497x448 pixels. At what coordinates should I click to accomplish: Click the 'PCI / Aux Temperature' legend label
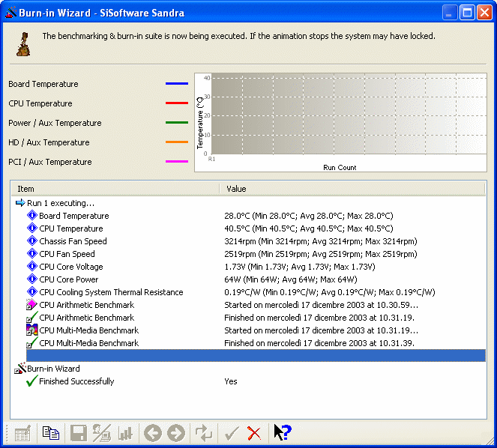(49, 162)
